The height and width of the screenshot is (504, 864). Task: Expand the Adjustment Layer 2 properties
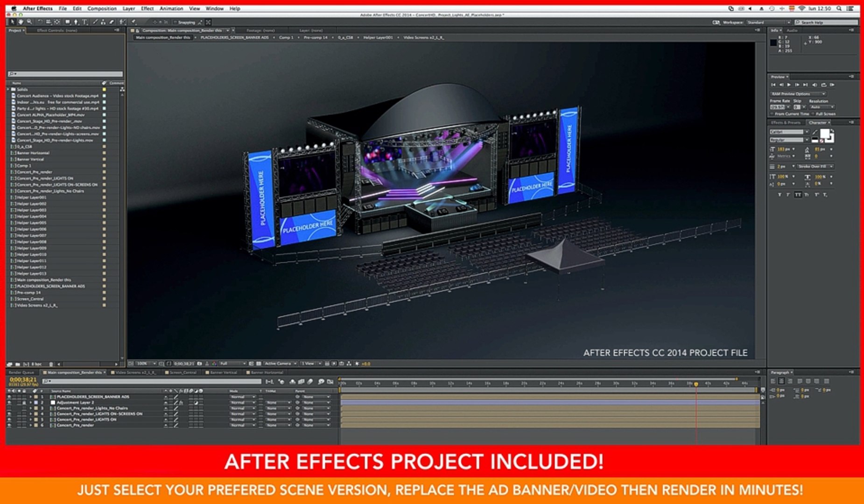point(30,402)
